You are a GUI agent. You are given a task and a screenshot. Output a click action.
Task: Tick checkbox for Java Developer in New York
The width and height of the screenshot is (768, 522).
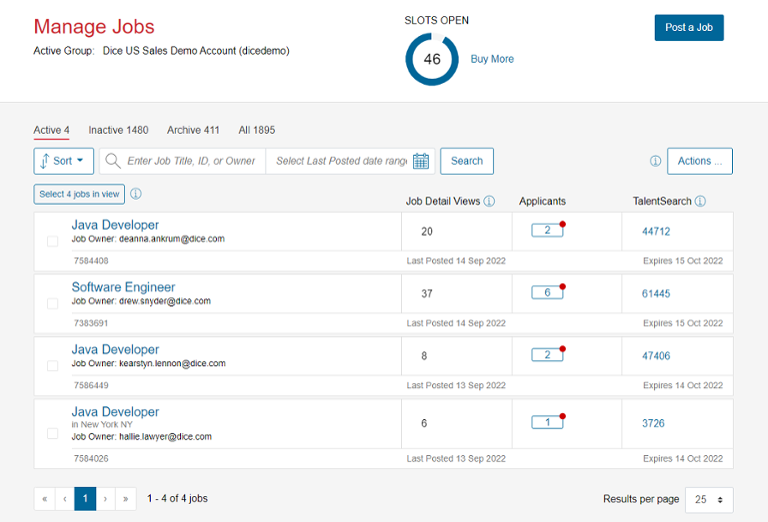tap(53, 433)
